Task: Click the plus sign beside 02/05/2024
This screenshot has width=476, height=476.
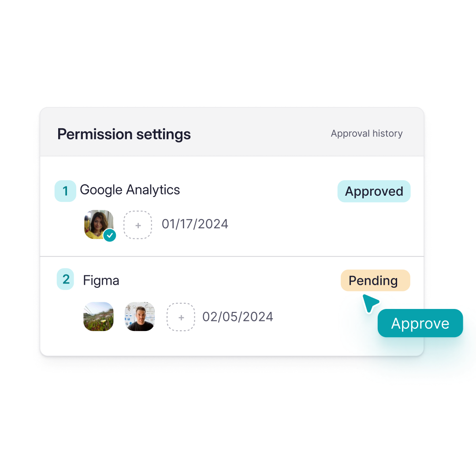Action: [x=181, y=317]
